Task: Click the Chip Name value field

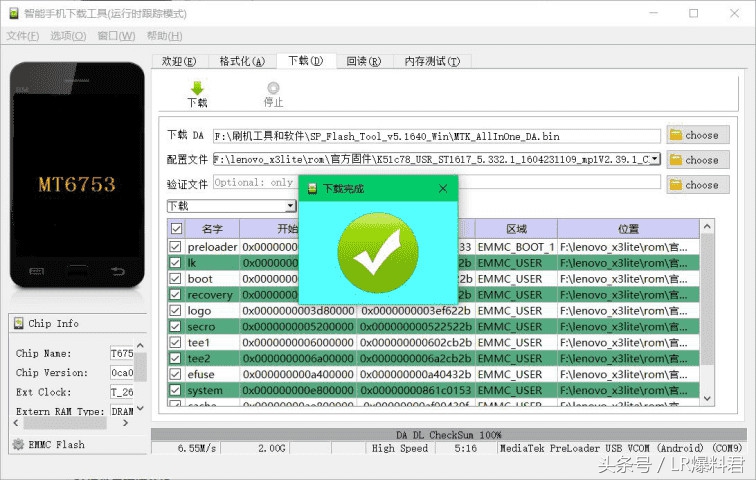Action: tap(122, 353)
